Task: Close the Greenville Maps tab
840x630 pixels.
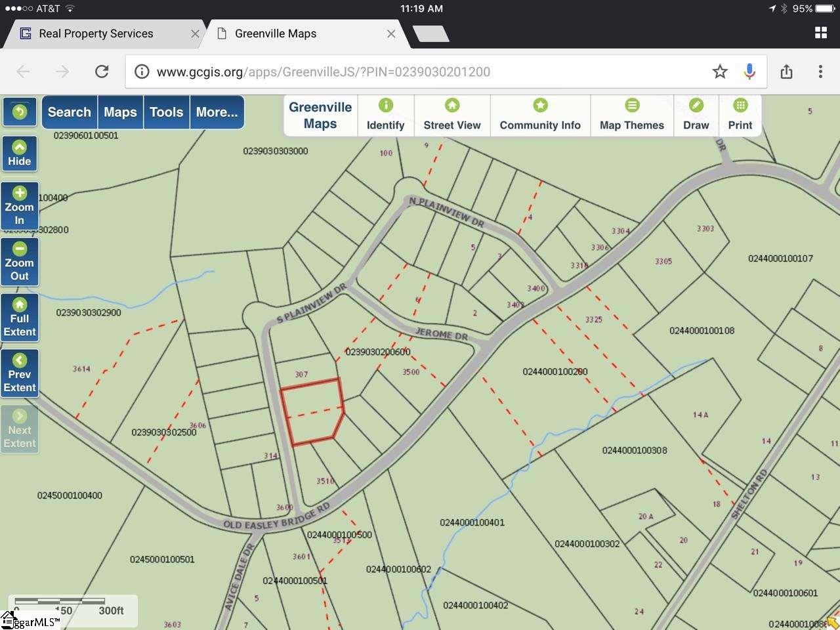Action: coord(391,33)
